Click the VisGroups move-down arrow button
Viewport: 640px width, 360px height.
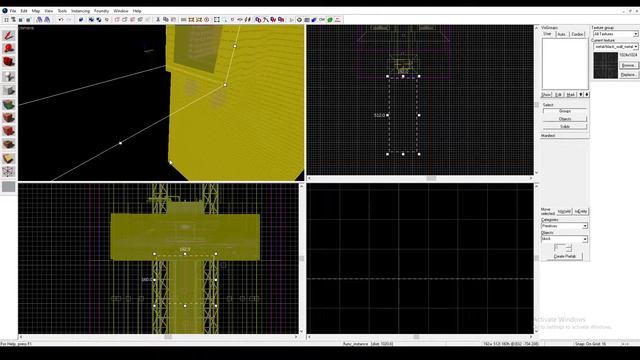(x=581, y=94)
